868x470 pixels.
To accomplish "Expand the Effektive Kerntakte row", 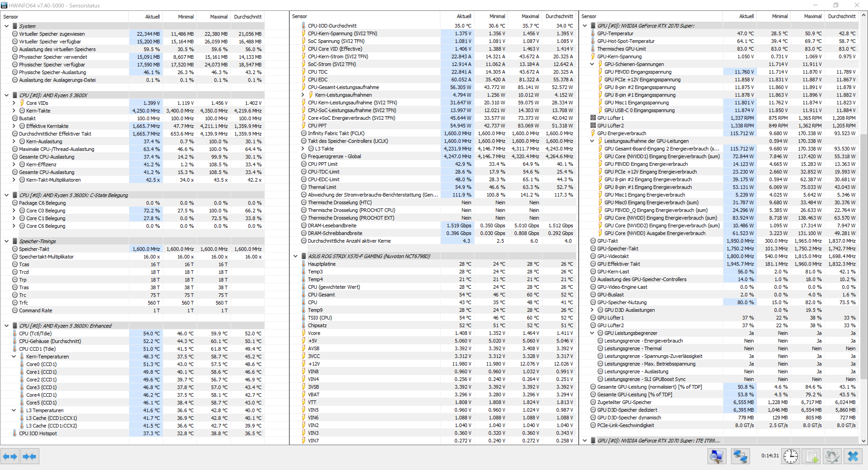I will pyautogui.click(x=14, y=126).
